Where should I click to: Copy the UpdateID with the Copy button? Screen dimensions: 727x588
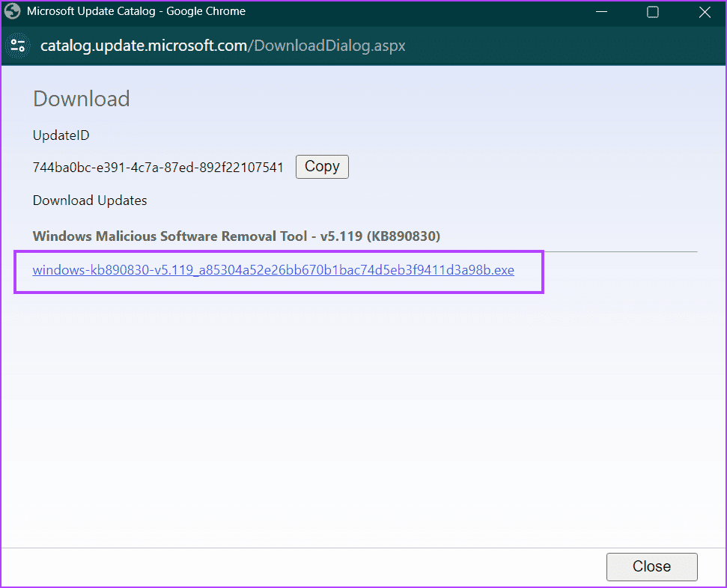pyautogui.click(x=322, y=166)
